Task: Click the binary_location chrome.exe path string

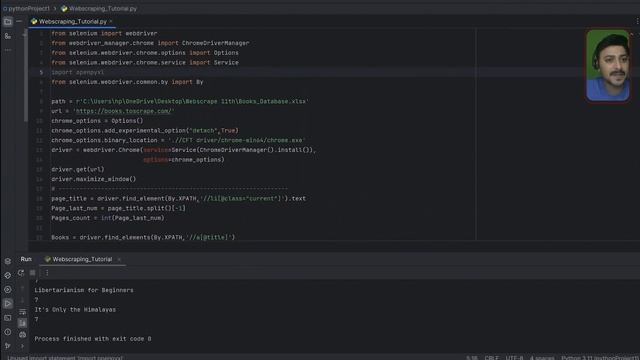Action: (237, 140)
